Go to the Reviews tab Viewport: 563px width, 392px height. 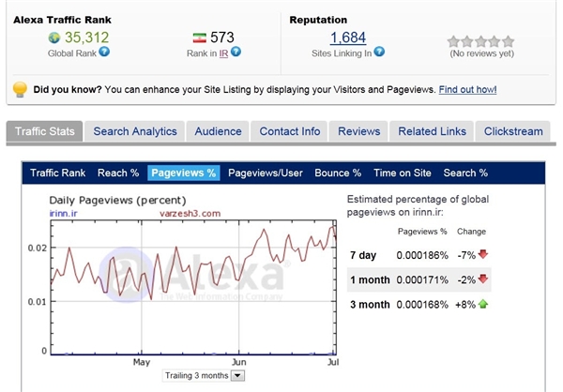coord(358,131)
